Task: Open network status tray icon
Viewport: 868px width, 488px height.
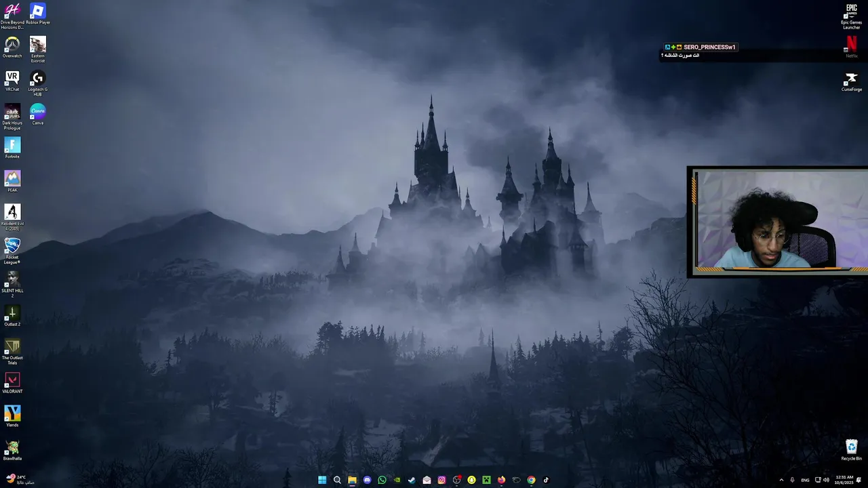Action: click(818, 480)
